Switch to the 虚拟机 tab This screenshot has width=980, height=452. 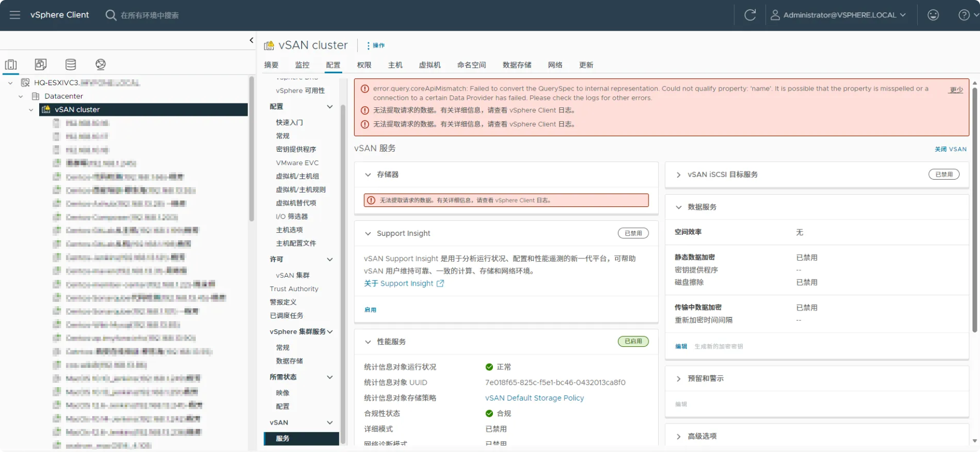click(x=430, y=65)
